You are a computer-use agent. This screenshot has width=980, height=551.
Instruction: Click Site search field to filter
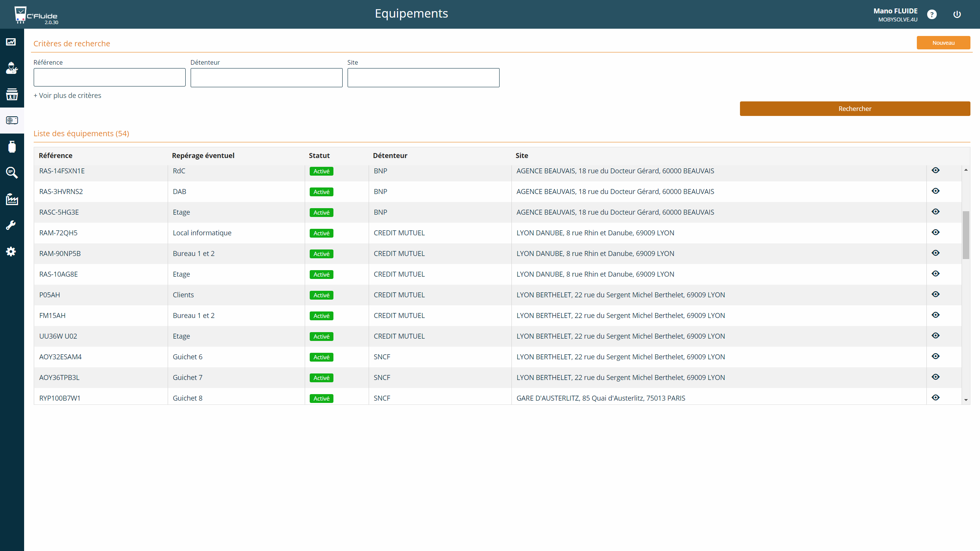[423, 77]
